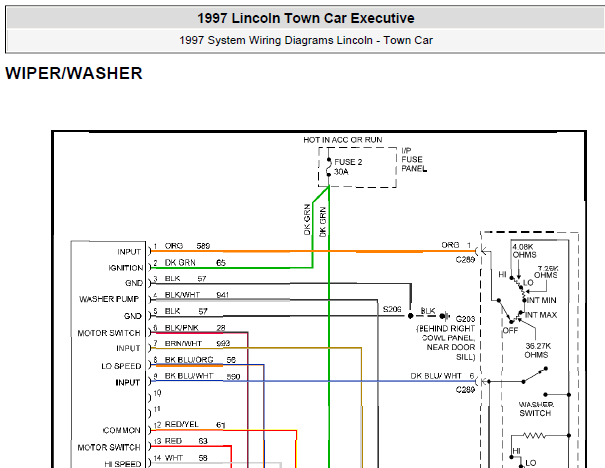
Task: Select the 'FUSE 2' label
Action: (x=348, y=162)
